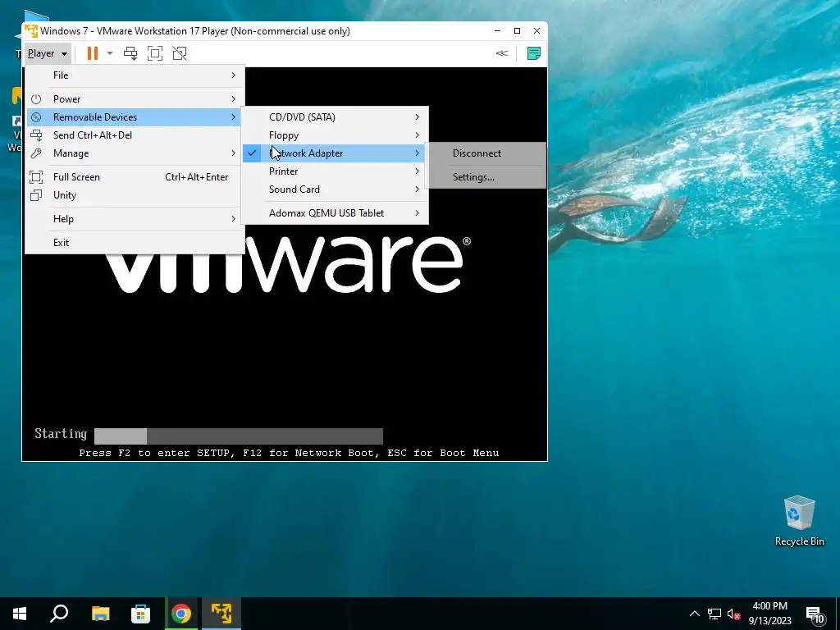840x630 pixels.
Task: Expand the Sound Card submenu
Action: click(x=335, y=189)
